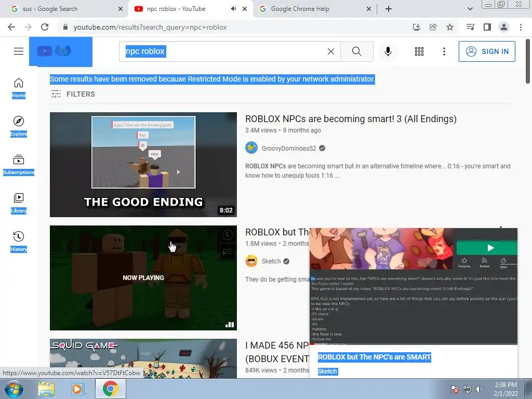This screenshot has height=399, width=532.
Task: Open the system tray volume icon
Action: [x=479, y=389]
